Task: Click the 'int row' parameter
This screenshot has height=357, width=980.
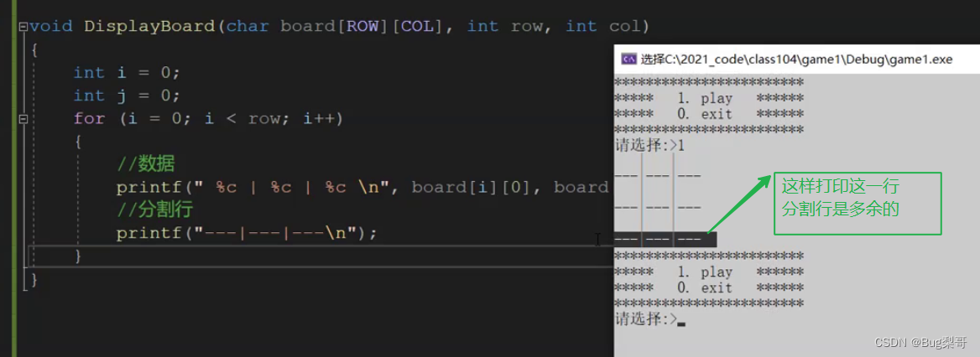Action: [504, 27]
